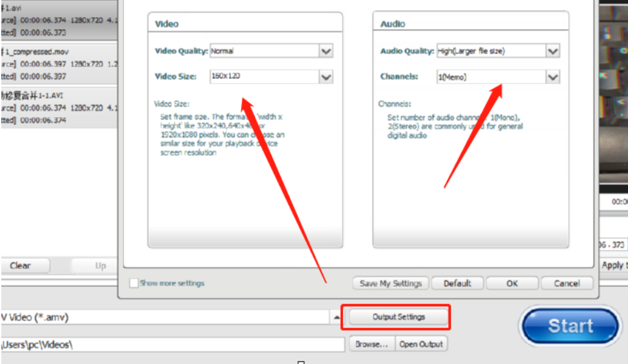Click the output format field (*.amv)
The height and width of the screenshot is (364, 628).
pyautogui.click(x=166, y=317)
